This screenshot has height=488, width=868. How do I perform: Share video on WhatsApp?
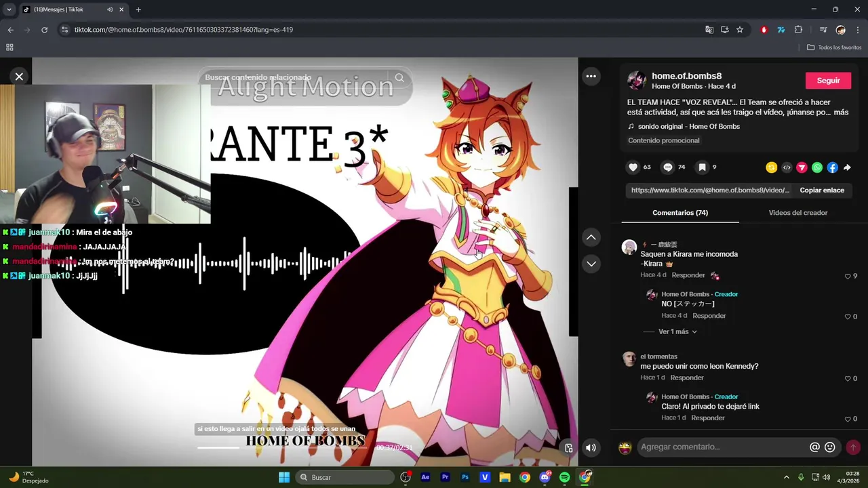(817, 167)
